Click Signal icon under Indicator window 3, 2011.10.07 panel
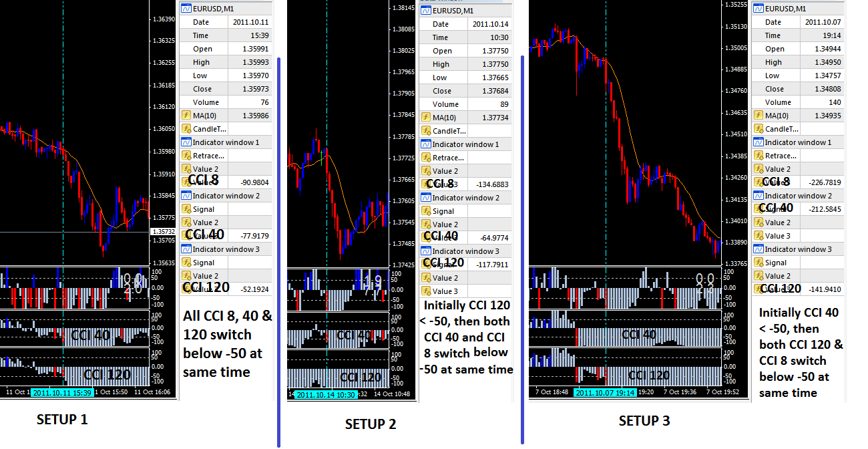The image size is (868, 449). pos(758,263)
